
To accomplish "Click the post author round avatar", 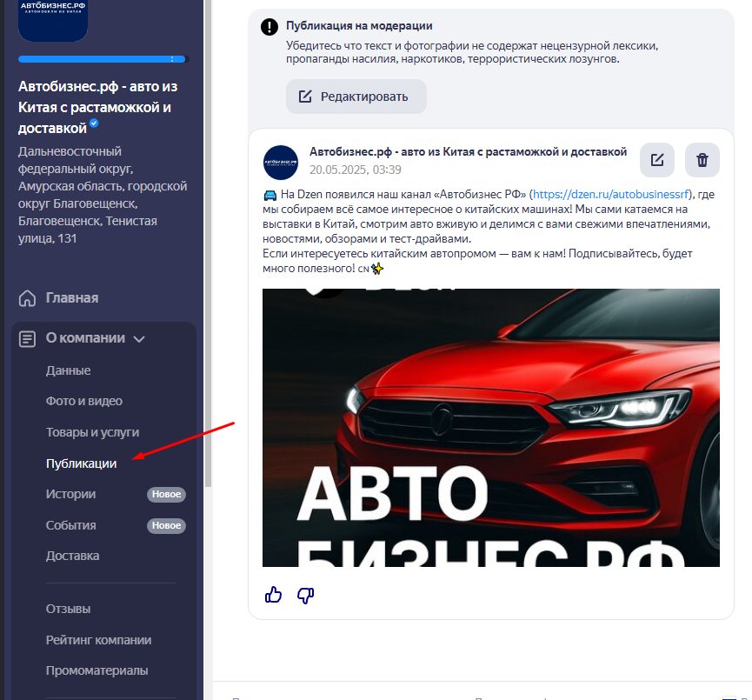I will [x=281, y=162].
